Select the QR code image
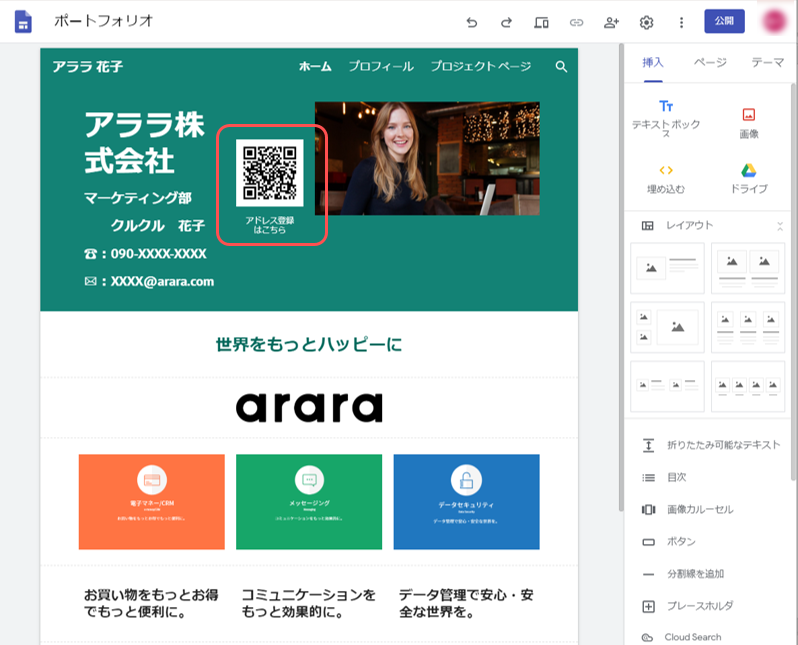Viewport: 798px width, 645px height. pyautogui.click(x=270, y=173)
